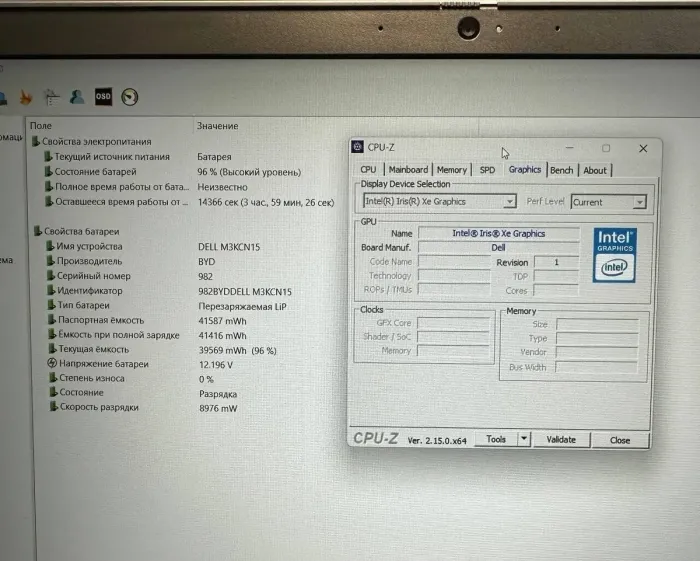
Task: Expand the Tools dropdown arrow
Action: pyautogui.click(x=523, y=439)
